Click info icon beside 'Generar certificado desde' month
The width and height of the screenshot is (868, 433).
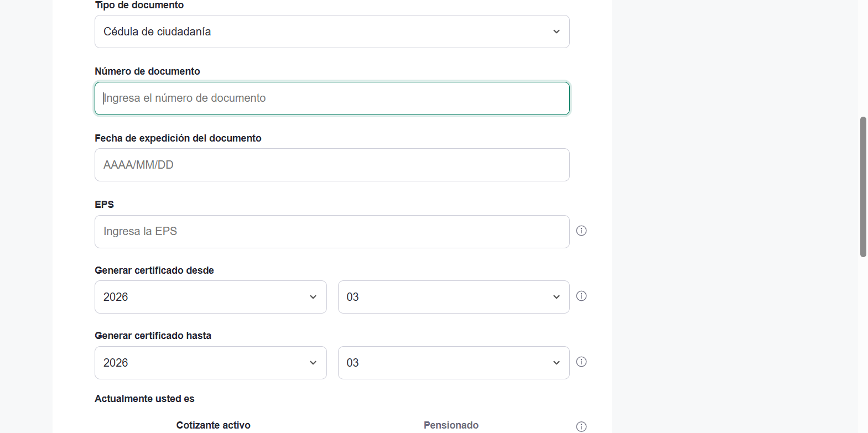click(581, 296)
